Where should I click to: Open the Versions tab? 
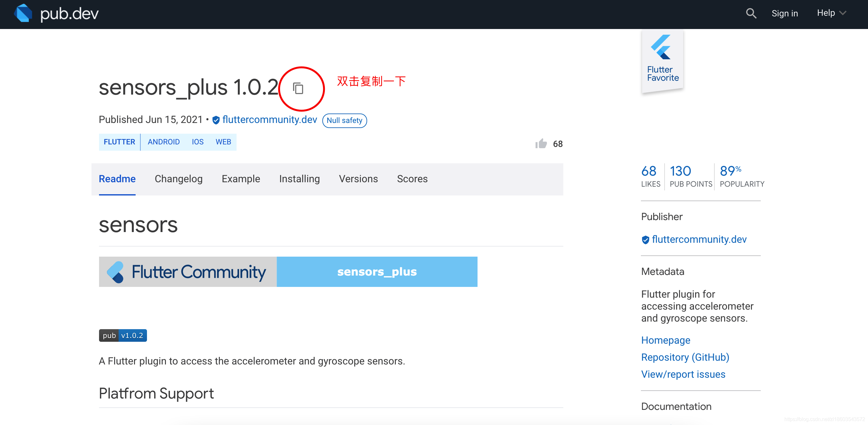[359, 179]
